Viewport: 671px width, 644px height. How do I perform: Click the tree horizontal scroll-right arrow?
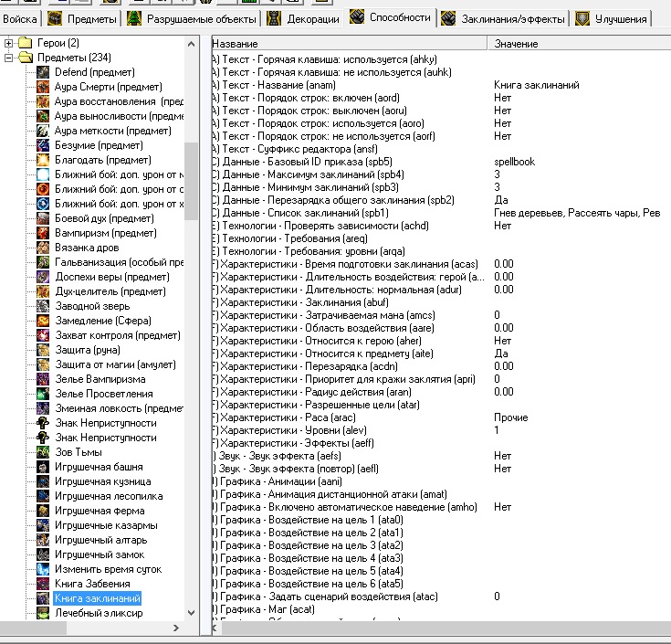(x=176, y=628)
